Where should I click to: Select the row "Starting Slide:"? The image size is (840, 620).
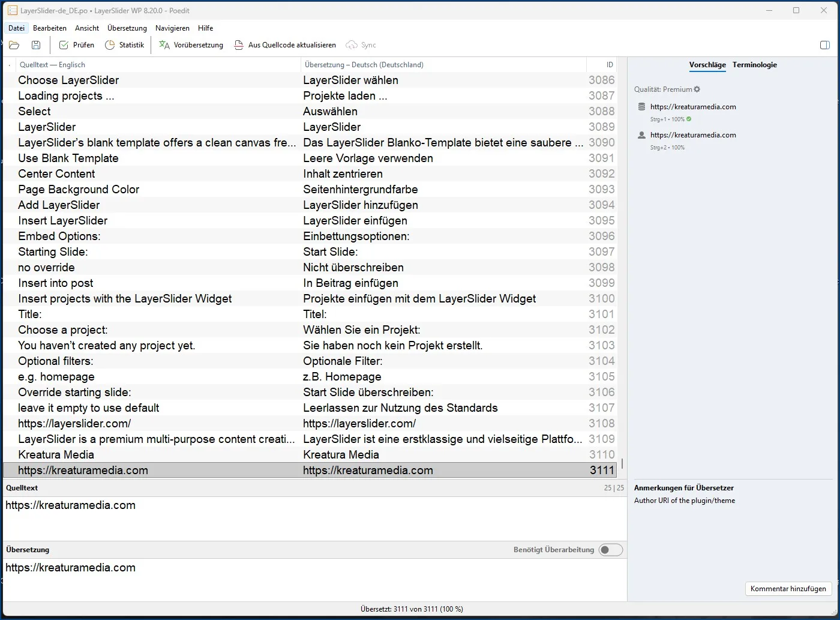(311, 251)
